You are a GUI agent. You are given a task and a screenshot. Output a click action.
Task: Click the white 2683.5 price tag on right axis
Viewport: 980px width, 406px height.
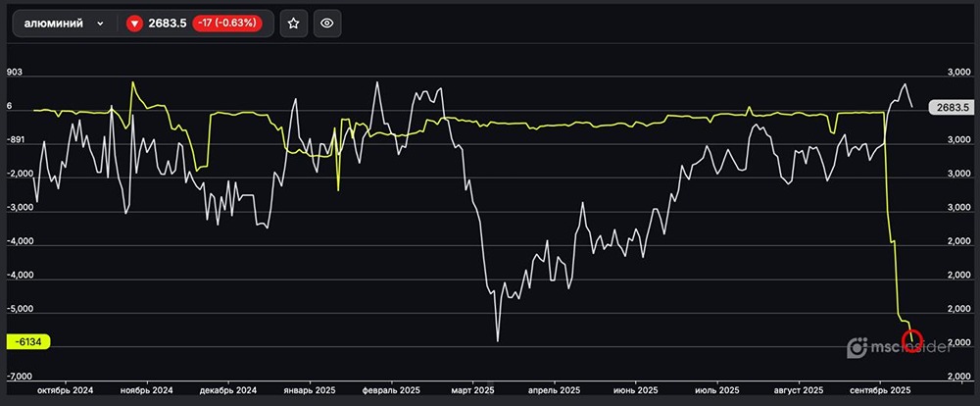point(952,107)
